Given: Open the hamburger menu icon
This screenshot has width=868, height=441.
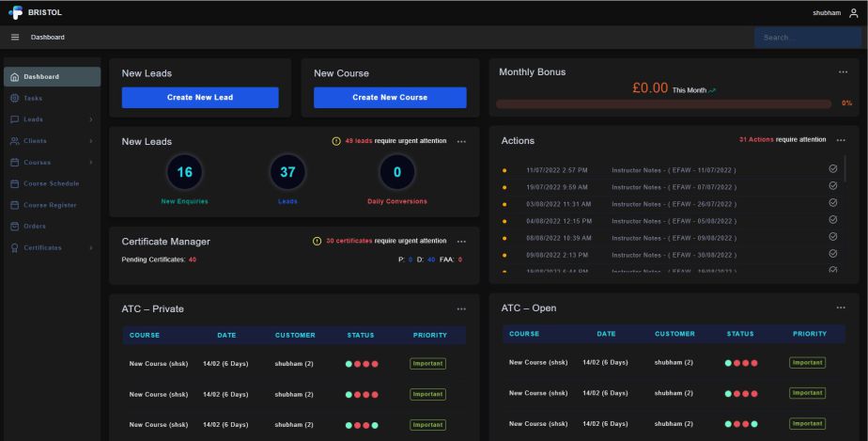Looking at the screenshot, I should [15, 37].
